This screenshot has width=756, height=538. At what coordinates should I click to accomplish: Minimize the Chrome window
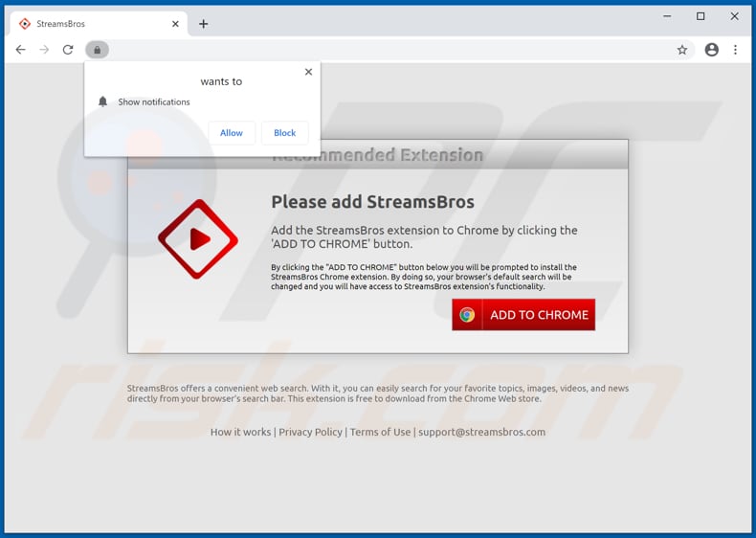667,16
